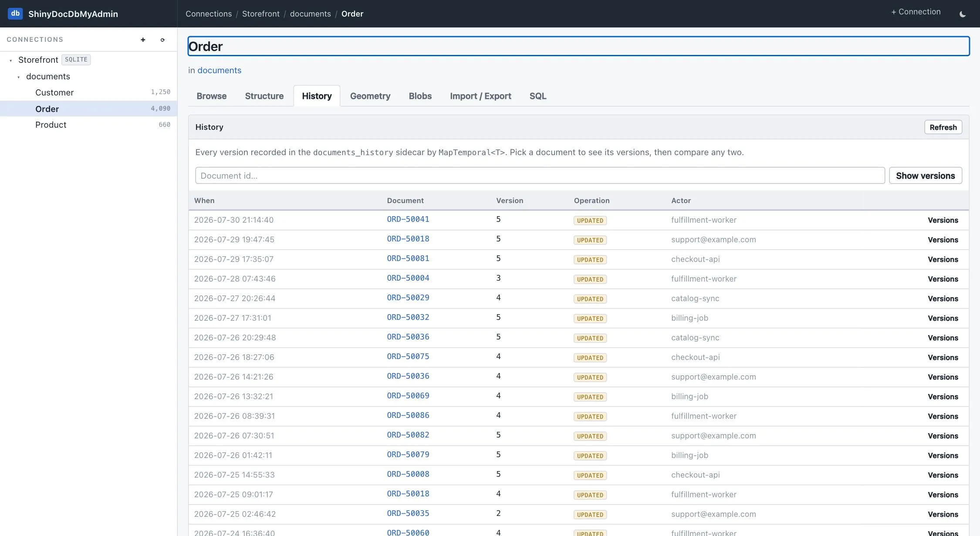
Task: Add a new connection with plus icon
Action: coord(143,40)
